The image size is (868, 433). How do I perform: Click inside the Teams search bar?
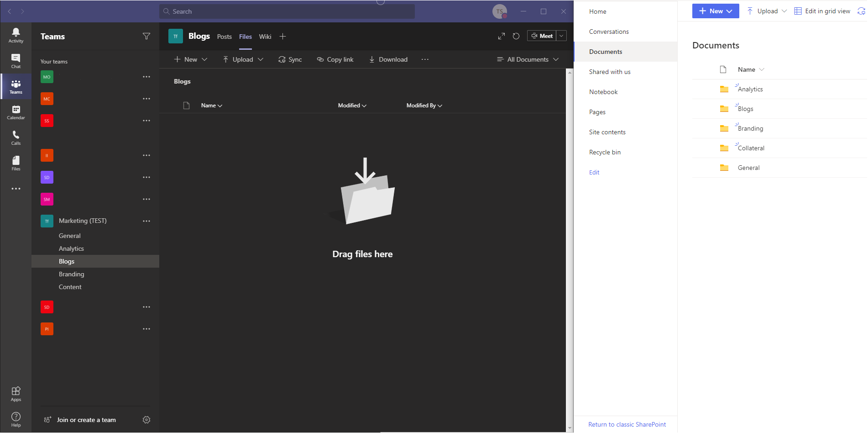pyautogui.click(x=287, y=11)
